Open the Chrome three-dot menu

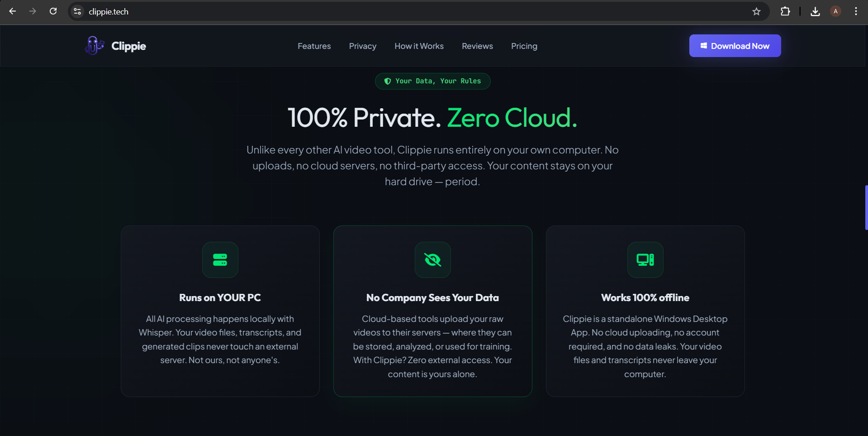pos(856,11)
